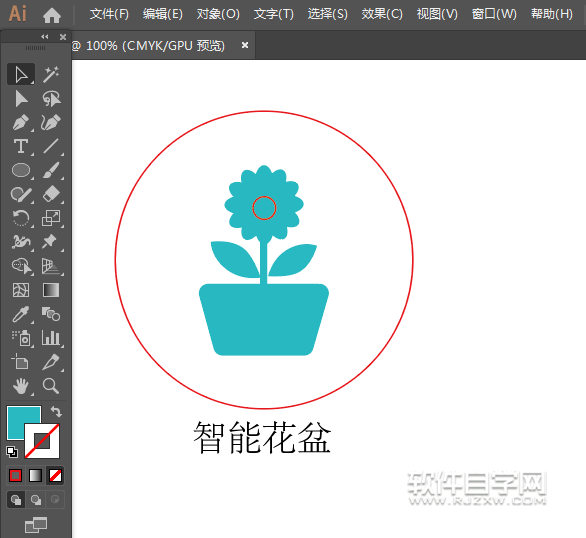Open the 窗口(W) menu

pos(494,14)
